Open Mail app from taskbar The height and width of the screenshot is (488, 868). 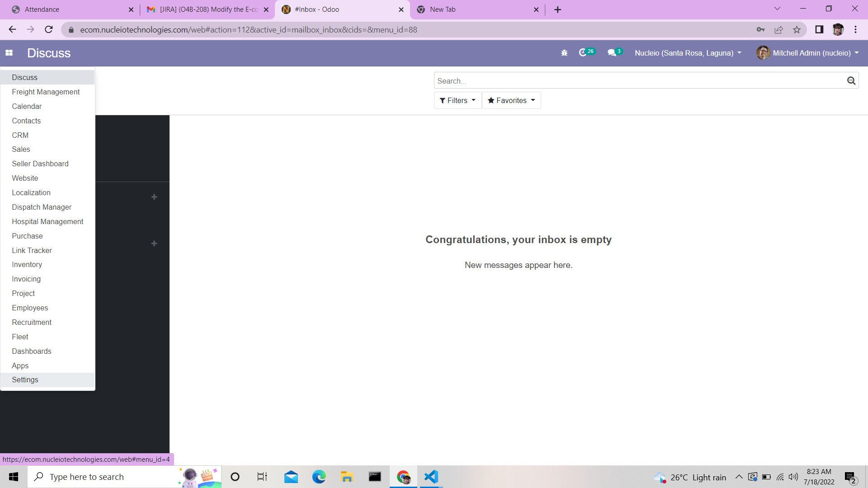coord(291,477)
